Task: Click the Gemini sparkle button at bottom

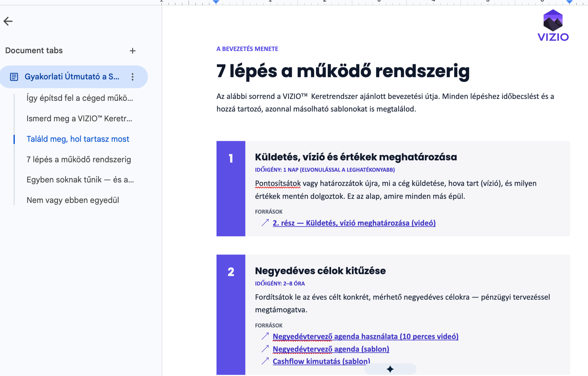Action: pyautogui.click(x=390, y=369)
